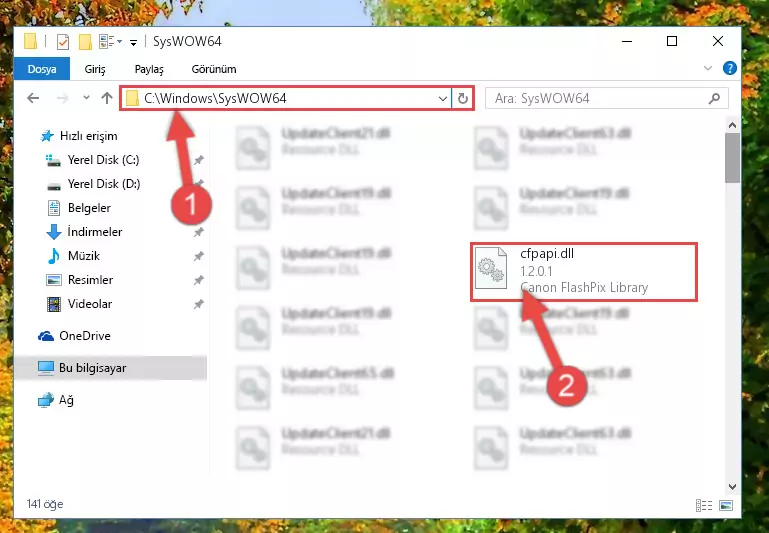Go up one folder level with Up arrow
Screen dimensions: 769x533
[x=106, y=98]
